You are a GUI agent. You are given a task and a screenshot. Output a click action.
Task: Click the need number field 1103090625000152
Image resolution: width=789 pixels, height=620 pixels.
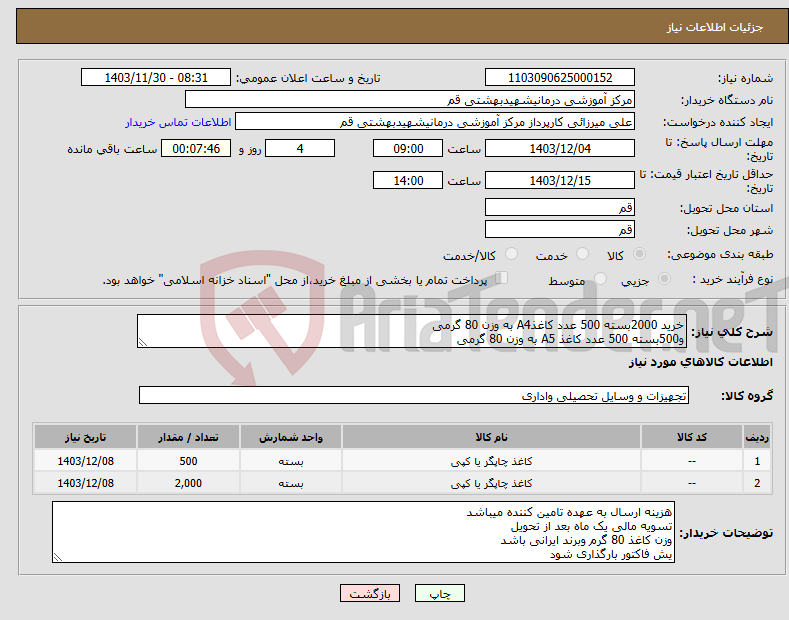click(560, 78)
